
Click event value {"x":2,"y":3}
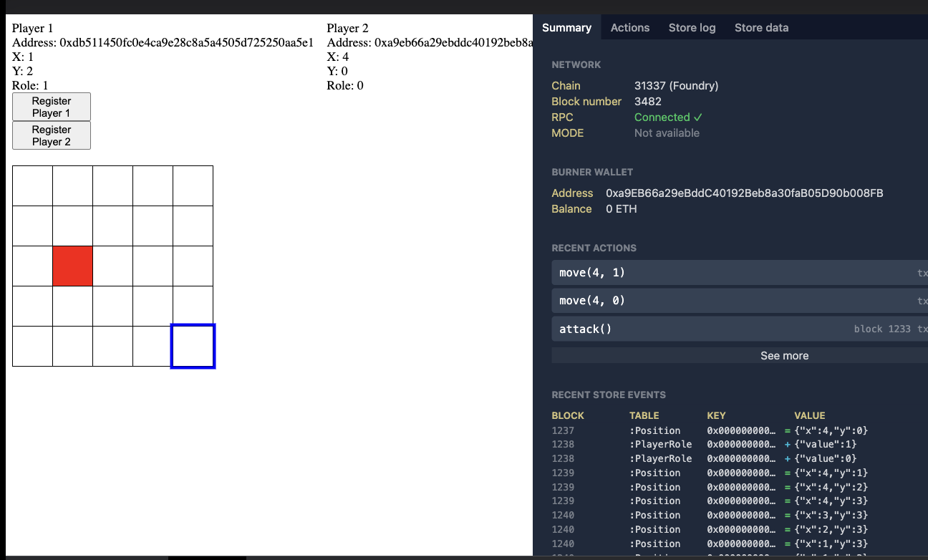(x=831, y=529)
